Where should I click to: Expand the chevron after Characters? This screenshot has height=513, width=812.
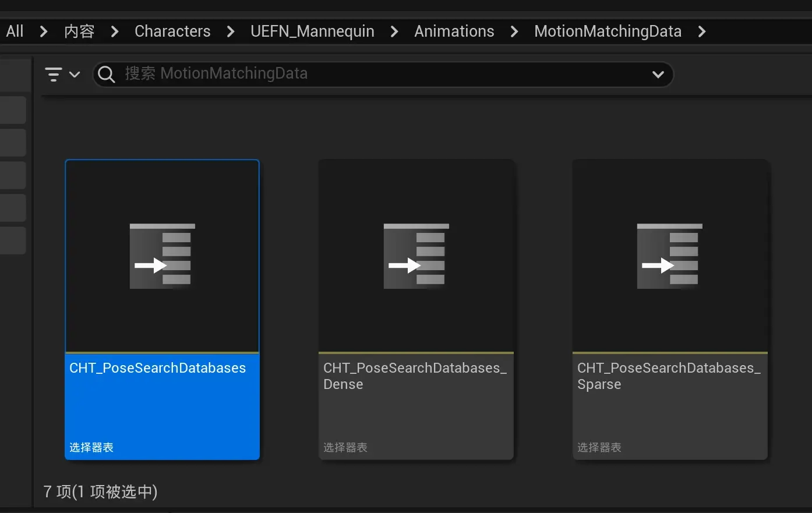[231, 31]
